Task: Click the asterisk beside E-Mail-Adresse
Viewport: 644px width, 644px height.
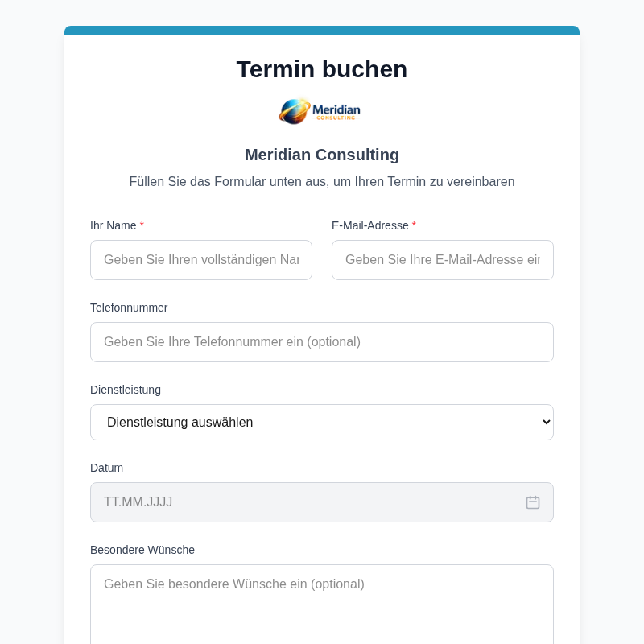Action: (x=414, y=226)
